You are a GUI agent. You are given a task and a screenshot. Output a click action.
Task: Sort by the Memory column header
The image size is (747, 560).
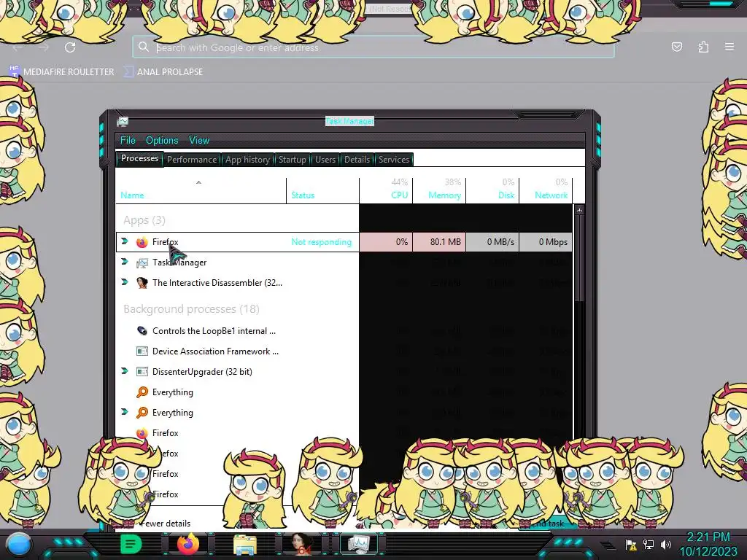tap(438, 190)
